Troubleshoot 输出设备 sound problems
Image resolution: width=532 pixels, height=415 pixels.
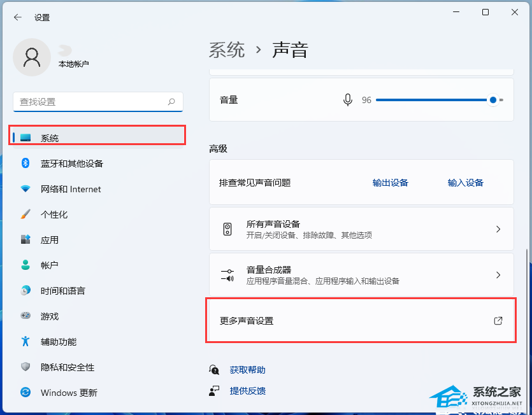(x=390, y=183)
